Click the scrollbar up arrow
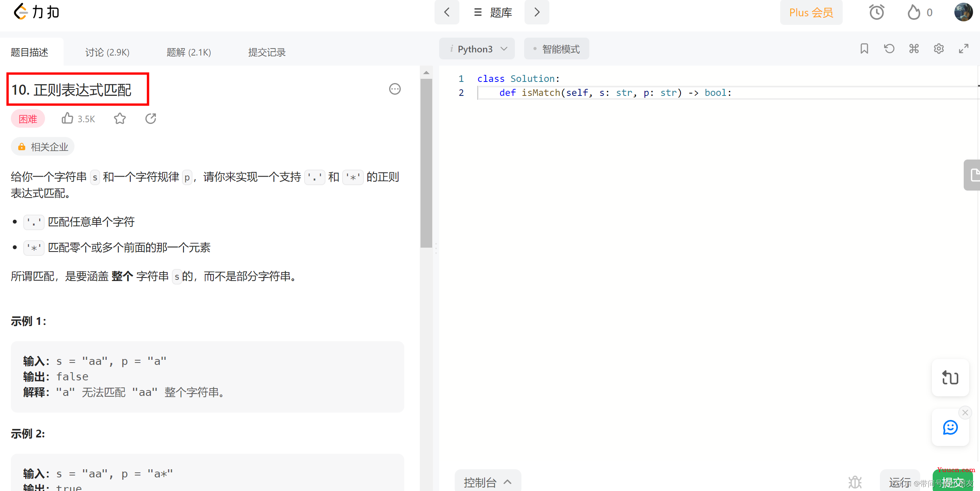980x491 pixels. coord(426,73)
